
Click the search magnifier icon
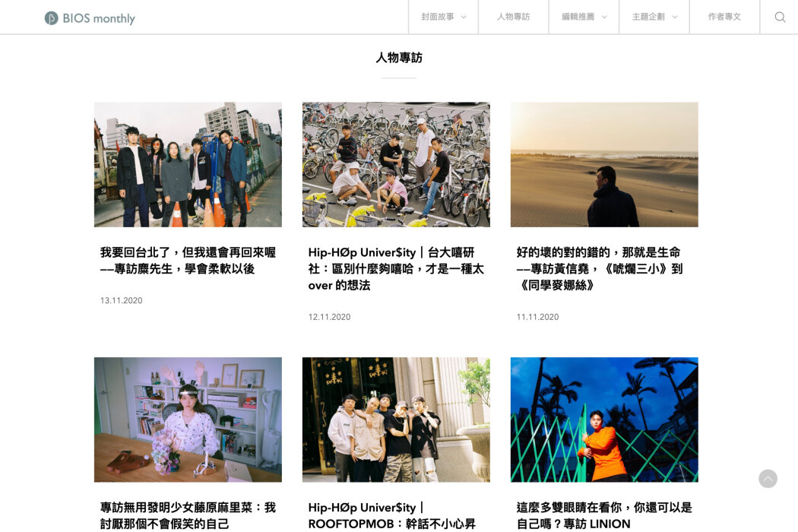click(x=780, y=17)
